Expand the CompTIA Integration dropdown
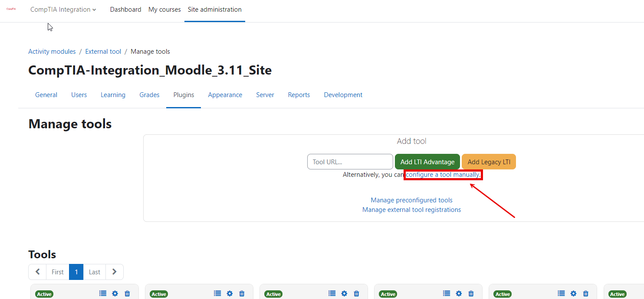Viewport: 644px width, 299px height. pyautogui.click(x=63, y=9)
